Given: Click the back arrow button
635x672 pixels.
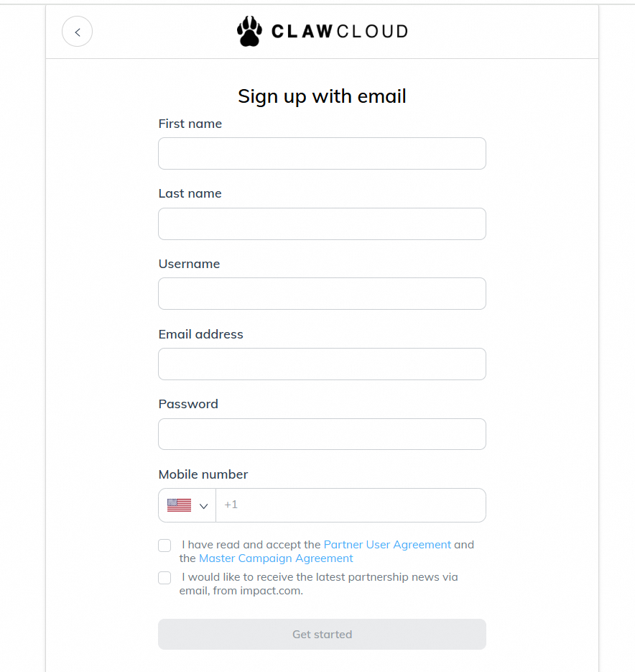Looking at the screenshot, I should click(x=78, y=32).
